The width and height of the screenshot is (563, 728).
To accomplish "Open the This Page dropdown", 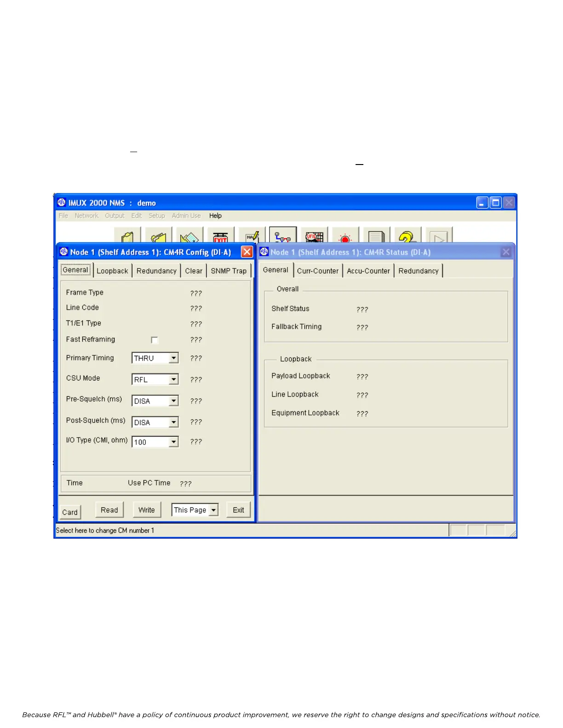I will [x=213, y=510].
